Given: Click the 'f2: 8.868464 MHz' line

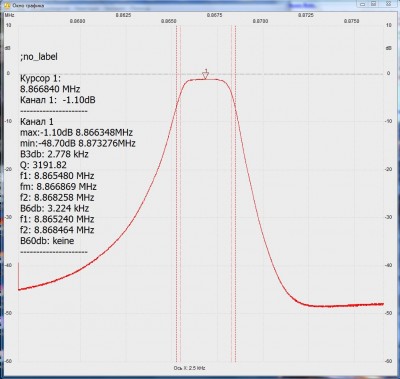Looking at the screenshot, I should (x=57, y=230).
